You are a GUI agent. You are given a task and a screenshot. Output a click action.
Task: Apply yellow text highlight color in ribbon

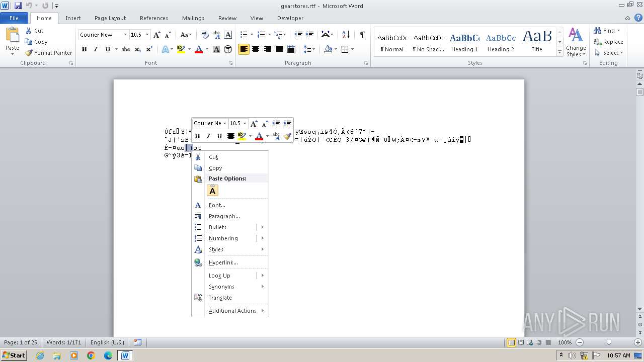(181, 49)
